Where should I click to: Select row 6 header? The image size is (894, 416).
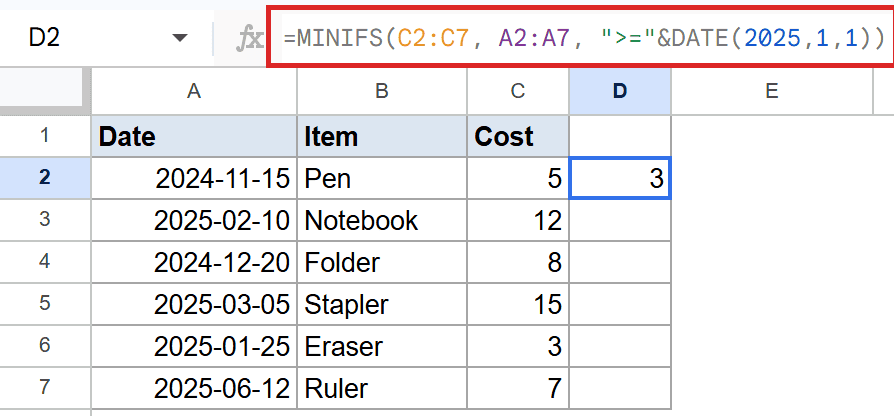point(45,346)
